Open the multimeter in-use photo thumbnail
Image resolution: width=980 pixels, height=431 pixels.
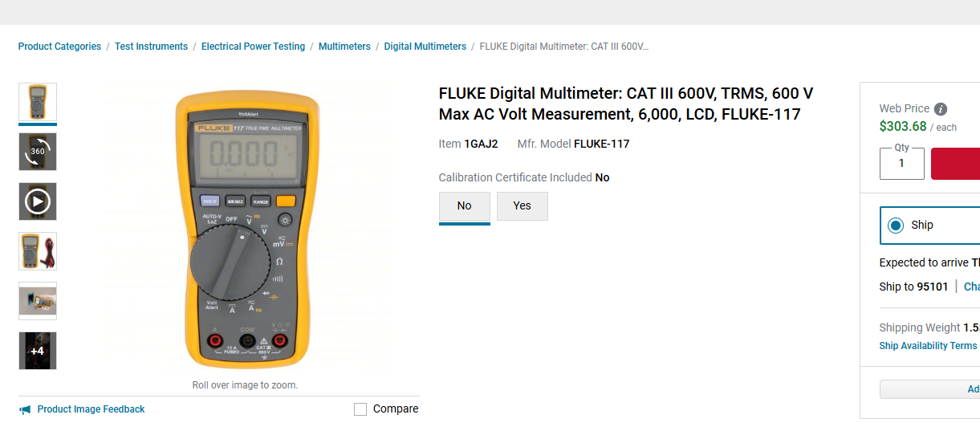[38, 301]
